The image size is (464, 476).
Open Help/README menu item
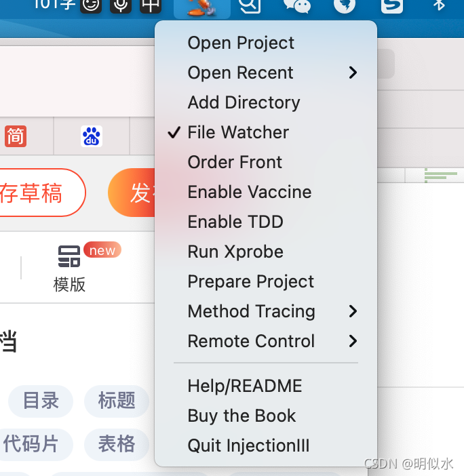coord(266,386)
